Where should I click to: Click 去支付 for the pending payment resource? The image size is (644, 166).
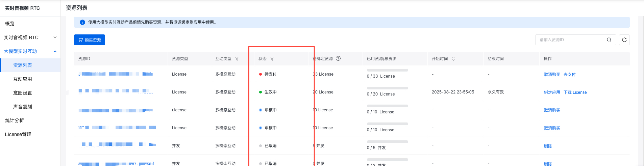click(x=569, y=75)
